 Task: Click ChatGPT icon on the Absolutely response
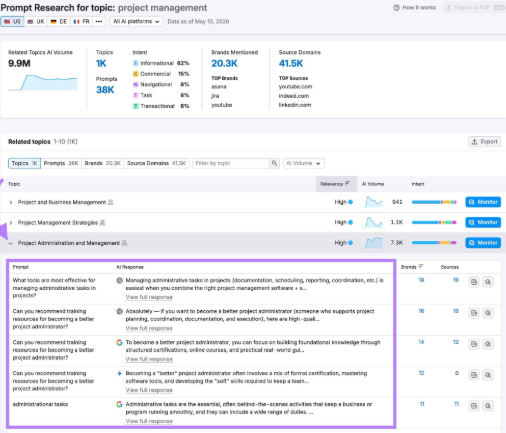tap(119, 311)
